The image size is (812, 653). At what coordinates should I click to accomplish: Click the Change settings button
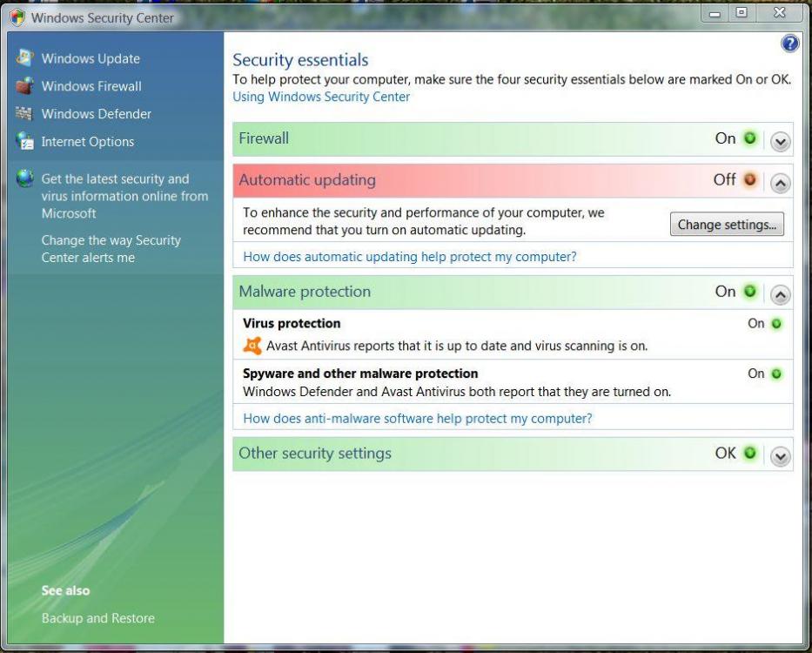tap(727, 224)
